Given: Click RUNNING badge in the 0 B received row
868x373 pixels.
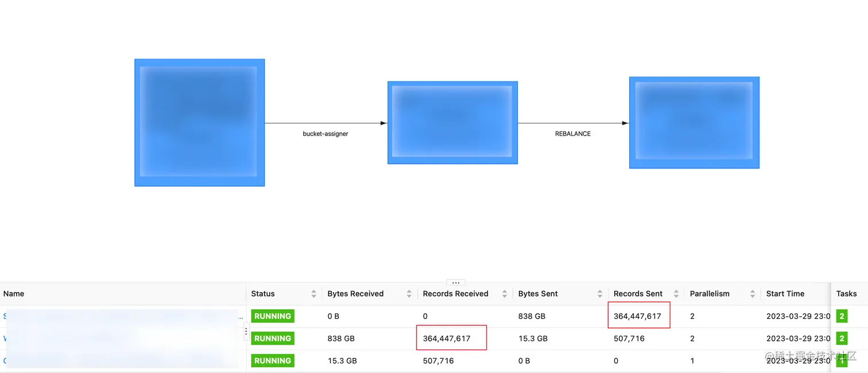Looking at the screenshot, I should tap(273, 316).
